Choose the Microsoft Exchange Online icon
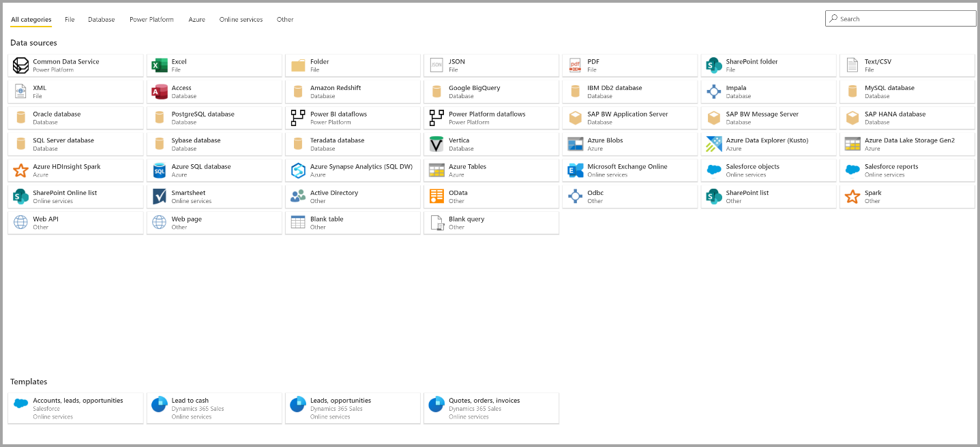This screenshot has height=447, width=980. tap(576, 170)
